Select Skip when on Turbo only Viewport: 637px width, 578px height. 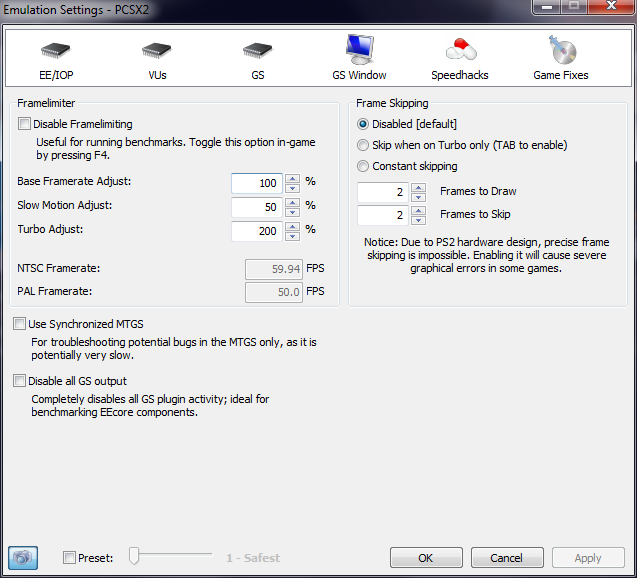[362, 145]
